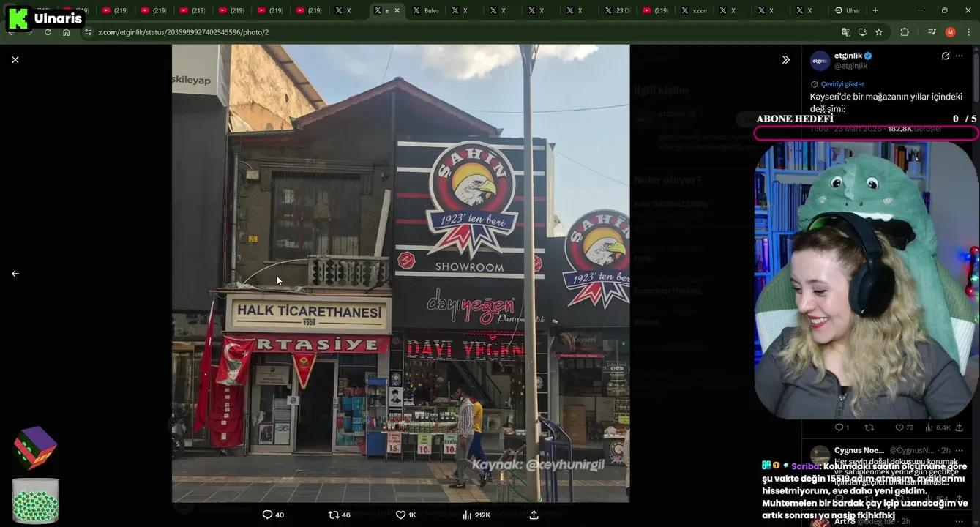Share icon beside 6.4K views
The width and height of the screenshot is (980, 527).
960,427
